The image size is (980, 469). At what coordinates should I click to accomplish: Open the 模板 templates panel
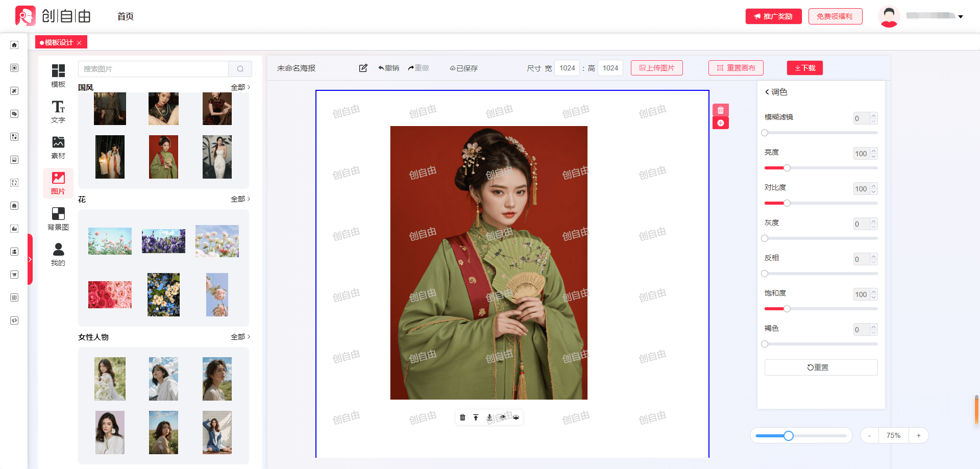[58, 76]
